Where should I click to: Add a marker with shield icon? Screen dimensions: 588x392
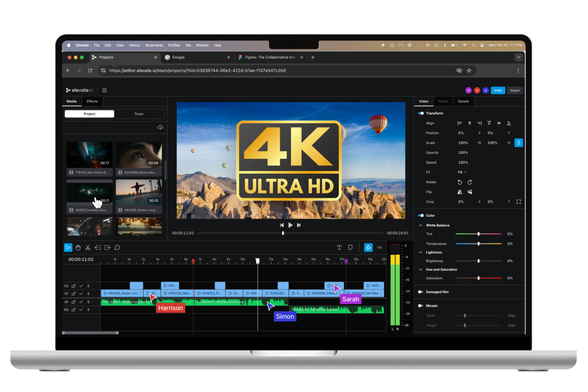pos(350,247)
